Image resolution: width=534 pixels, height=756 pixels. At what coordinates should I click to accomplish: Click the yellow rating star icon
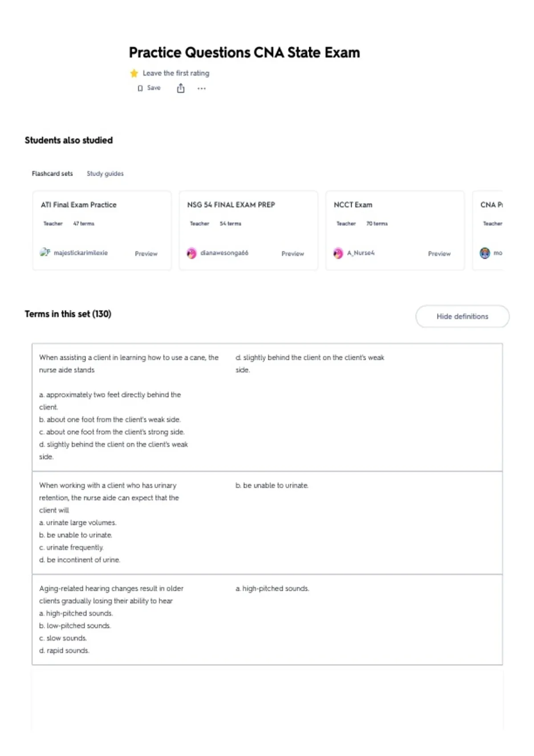pos(134,73)
